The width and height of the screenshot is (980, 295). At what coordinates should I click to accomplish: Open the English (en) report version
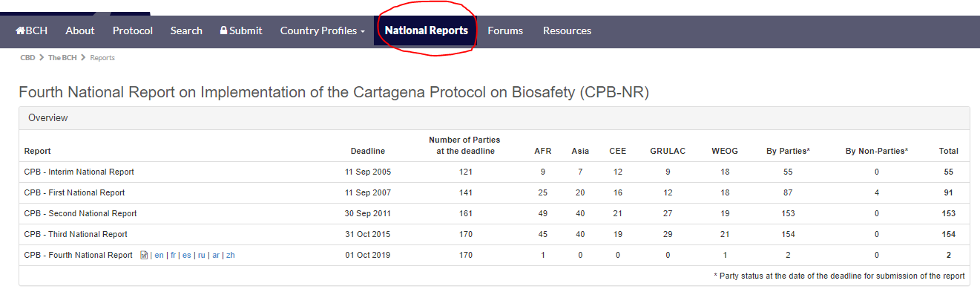[159, 255]
